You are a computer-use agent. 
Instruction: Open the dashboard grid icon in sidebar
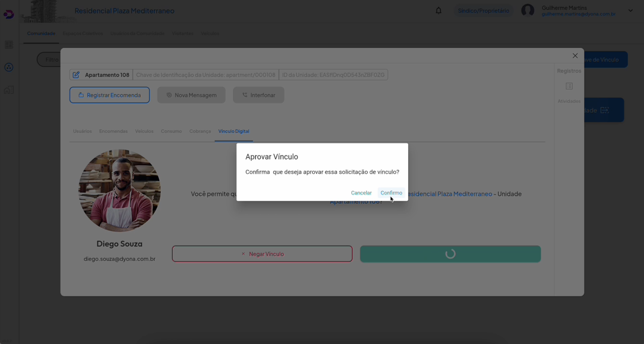click(9, 45)
